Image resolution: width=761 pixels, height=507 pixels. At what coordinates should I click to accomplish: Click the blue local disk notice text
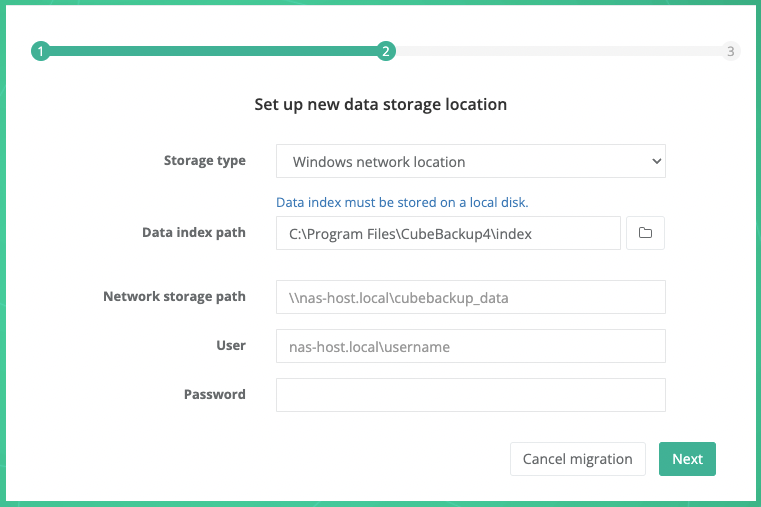tap(402, 202)
